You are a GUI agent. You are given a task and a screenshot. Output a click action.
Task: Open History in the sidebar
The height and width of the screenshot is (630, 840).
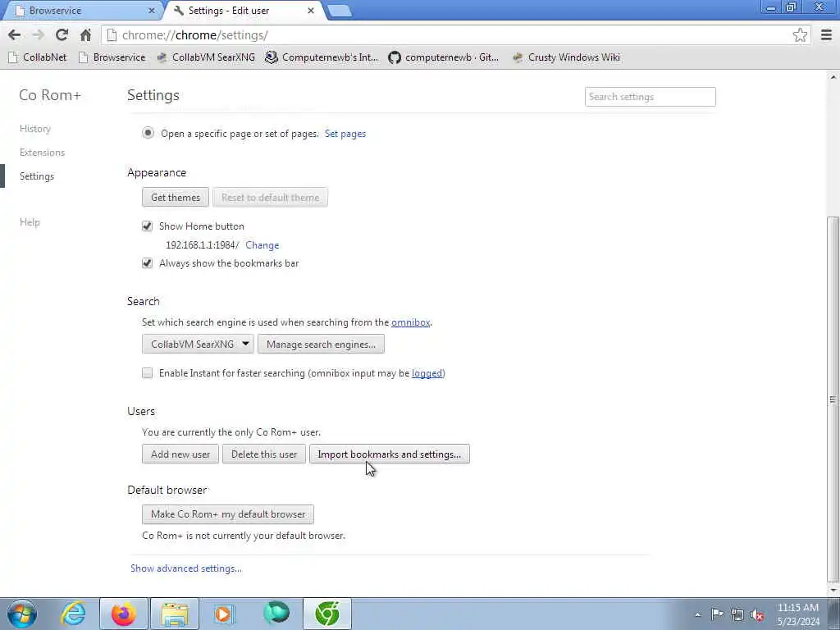pos(35,129)
